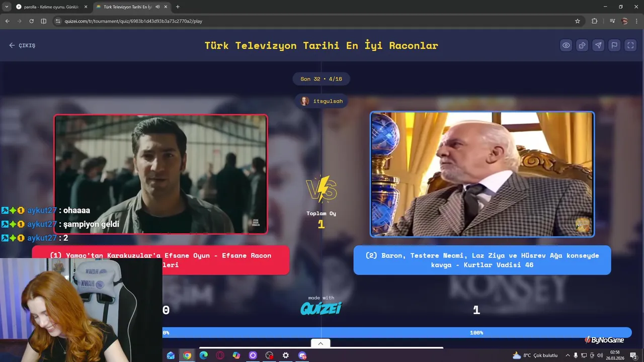This screenshot has width=644, height=362.
Task: Click the left Çukur video thumbnail
Action: (x=160, y=174)
